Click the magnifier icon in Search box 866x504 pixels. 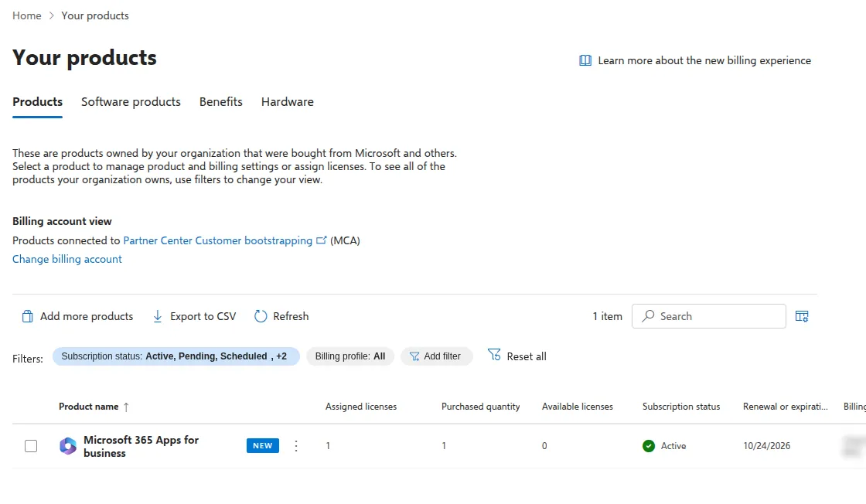pyautogui.click(x=649, y=315)
